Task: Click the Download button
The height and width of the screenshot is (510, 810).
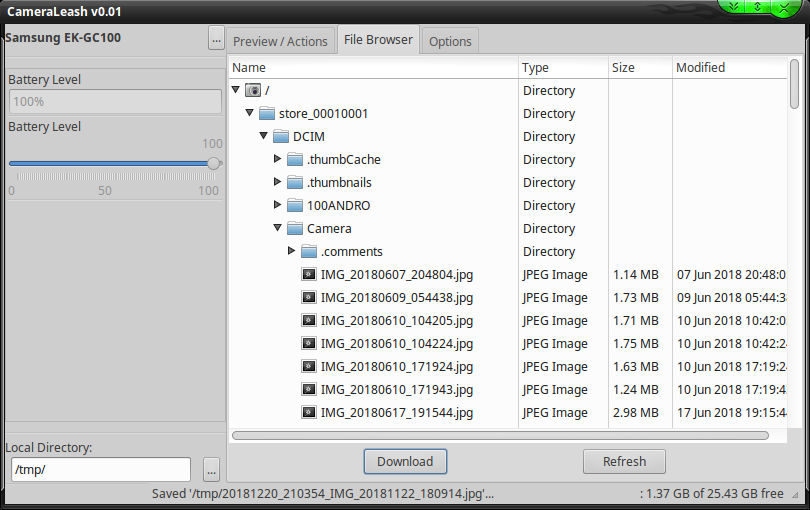Action: (405, 461)
